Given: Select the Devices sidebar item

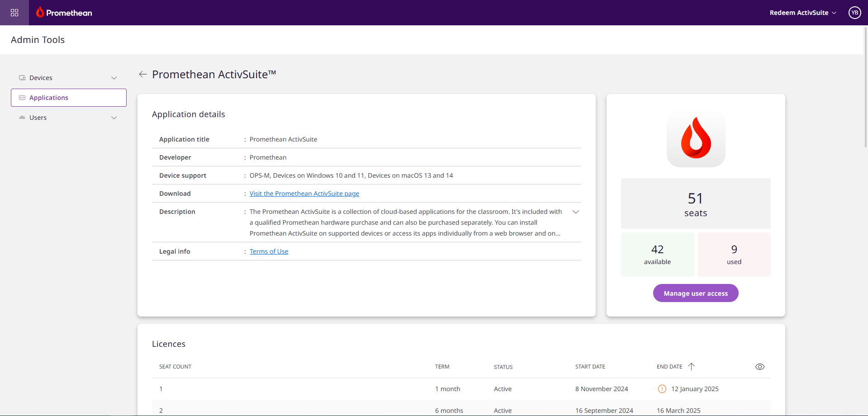Looking at the screenshot, I should [69, 78].
